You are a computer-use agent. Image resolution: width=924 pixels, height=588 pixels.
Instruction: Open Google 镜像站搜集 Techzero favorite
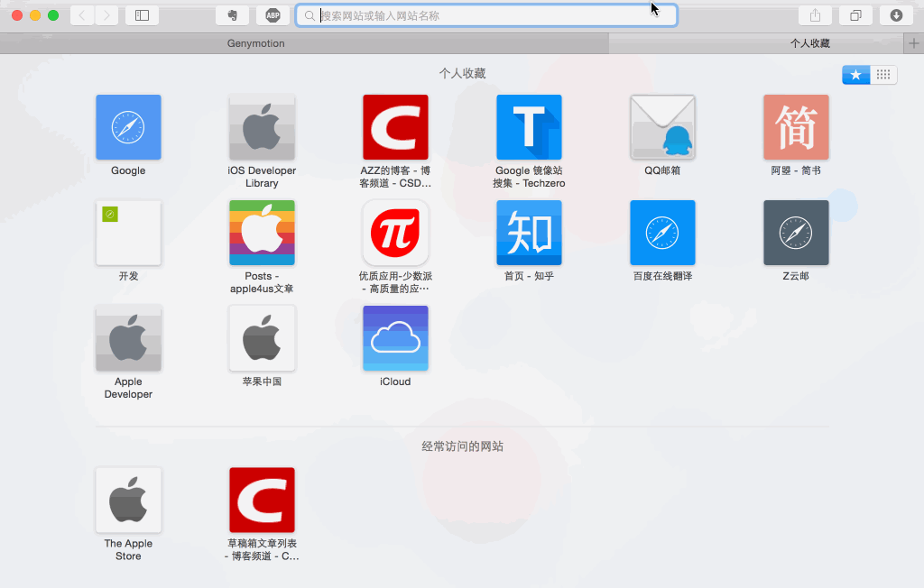(x=529, y=127)
